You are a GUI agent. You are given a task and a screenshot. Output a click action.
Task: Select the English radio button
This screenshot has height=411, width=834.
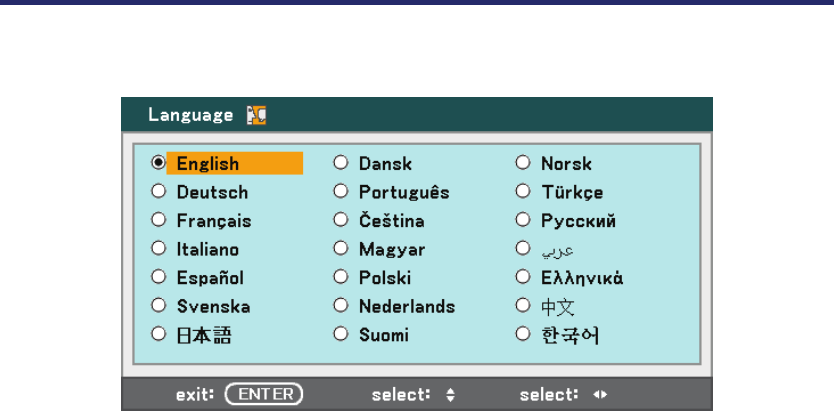tap(158, 163)
